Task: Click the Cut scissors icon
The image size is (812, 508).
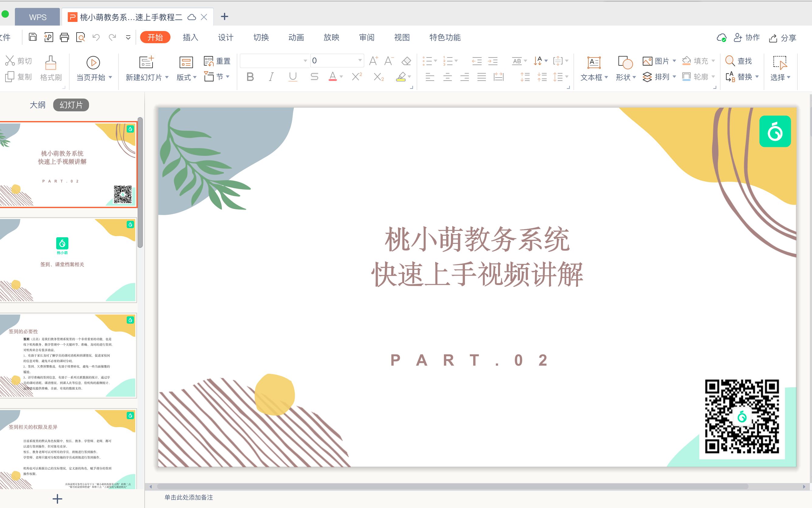Action: (10, 61)
